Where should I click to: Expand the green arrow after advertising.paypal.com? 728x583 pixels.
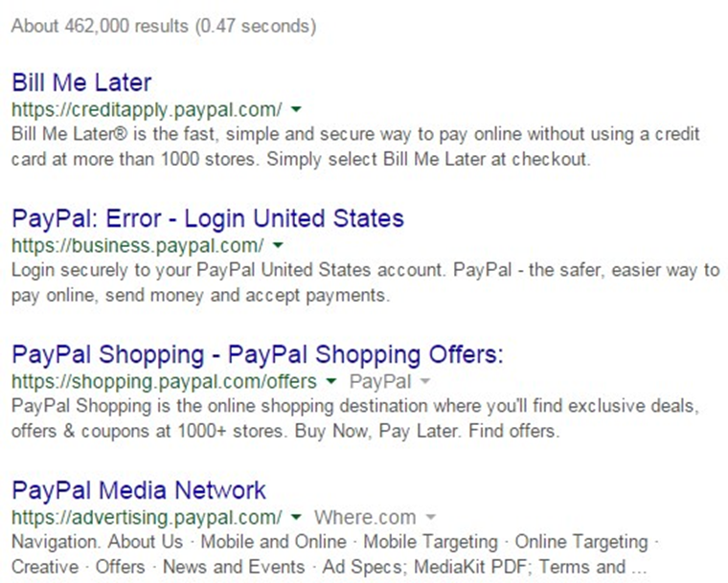point(296,517)
